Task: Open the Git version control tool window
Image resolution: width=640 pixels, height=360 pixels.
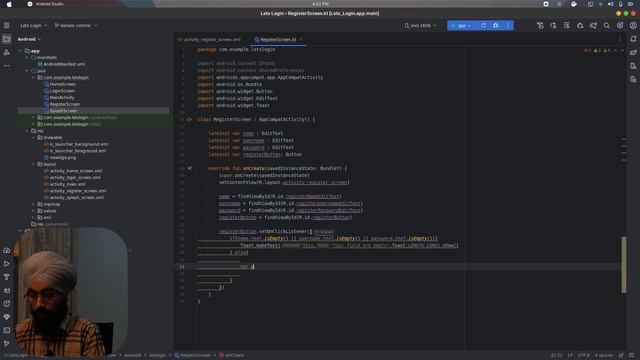Action: [x=7, y=344]
